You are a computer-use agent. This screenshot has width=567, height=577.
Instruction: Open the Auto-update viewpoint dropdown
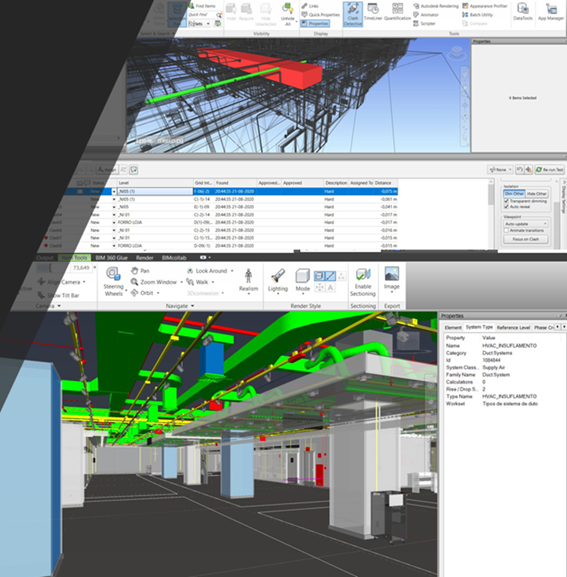[526, 224]
